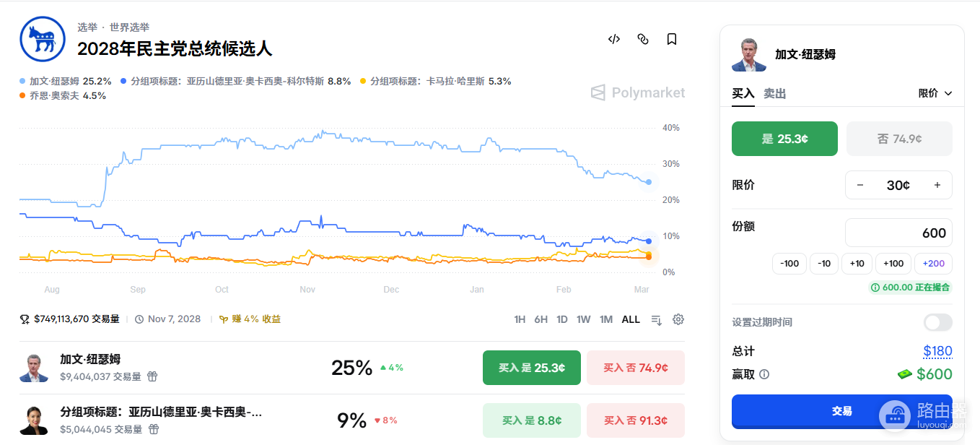Switch to the 卖出 tab

tap(775, 93)
